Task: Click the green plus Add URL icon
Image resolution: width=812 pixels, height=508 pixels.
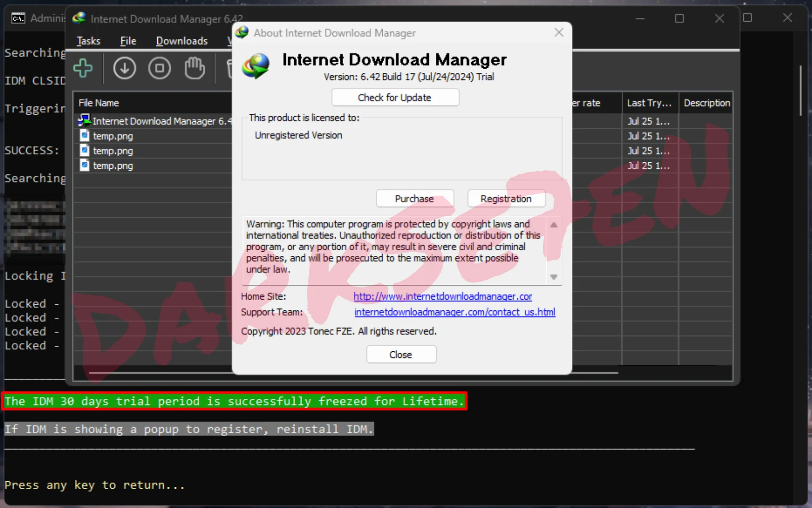Action: click(83, 68)
